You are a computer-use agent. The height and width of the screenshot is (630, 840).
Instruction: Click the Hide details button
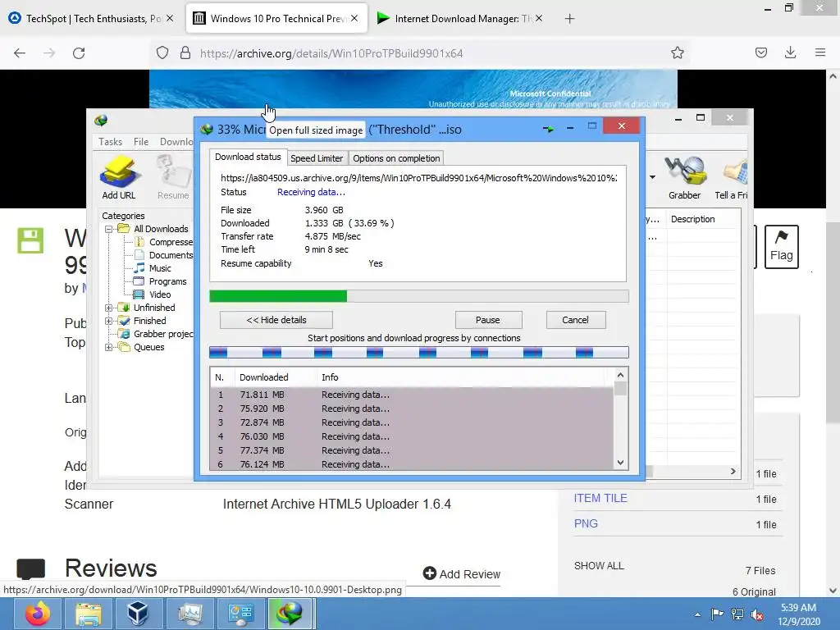(x=276, y=320)
